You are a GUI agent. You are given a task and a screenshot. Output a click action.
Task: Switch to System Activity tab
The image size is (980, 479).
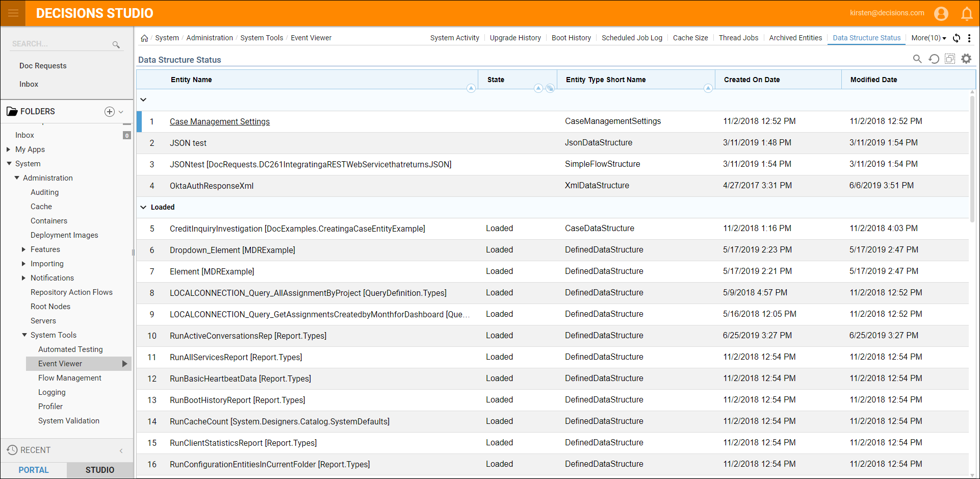[x=454, y=38]
